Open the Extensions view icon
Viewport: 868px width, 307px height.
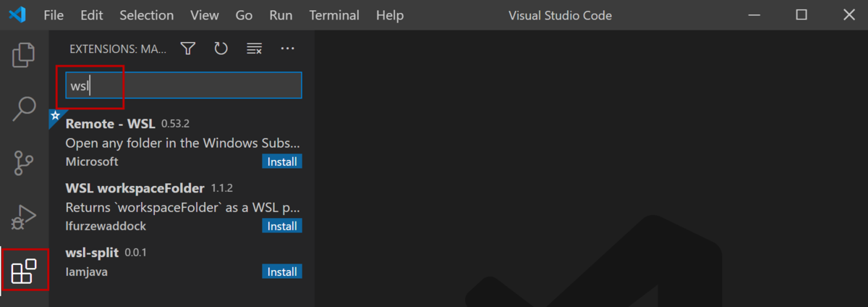click(24, 272)
